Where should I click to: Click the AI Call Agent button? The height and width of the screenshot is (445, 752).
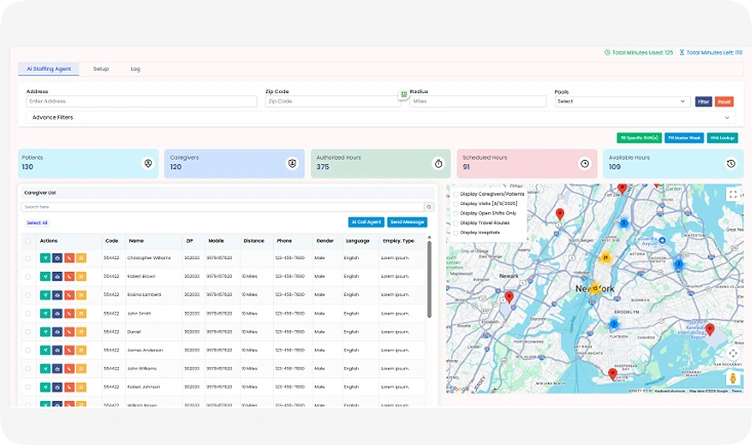pos(366,222)
